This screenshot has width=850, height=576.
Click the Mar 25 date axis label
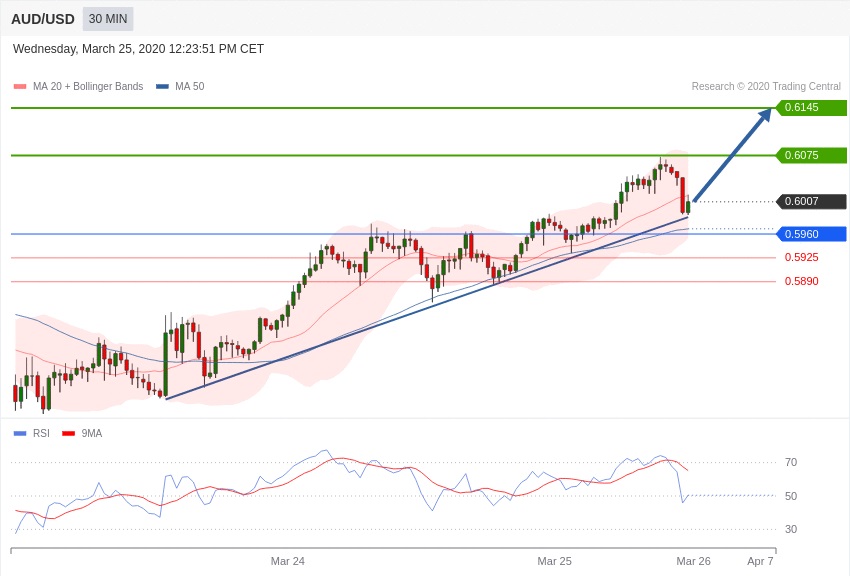point(554,561)
